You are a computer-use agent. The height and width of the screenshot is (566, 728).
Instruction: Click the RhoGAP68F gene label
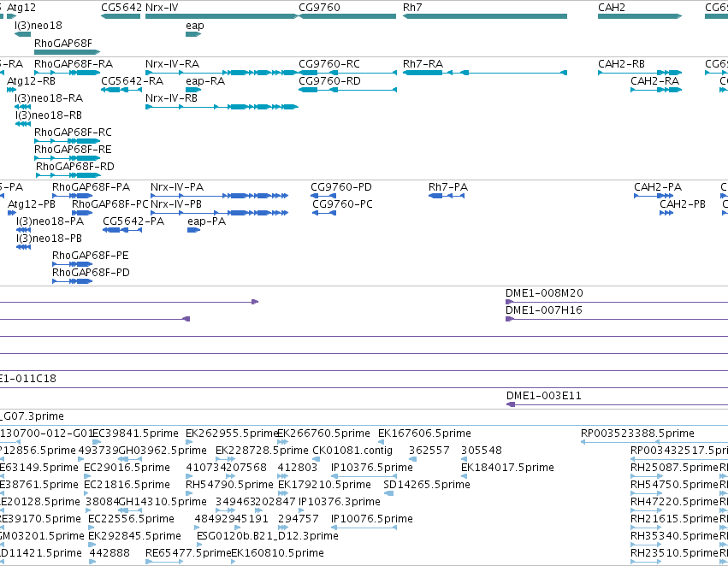tap(63, 43)
